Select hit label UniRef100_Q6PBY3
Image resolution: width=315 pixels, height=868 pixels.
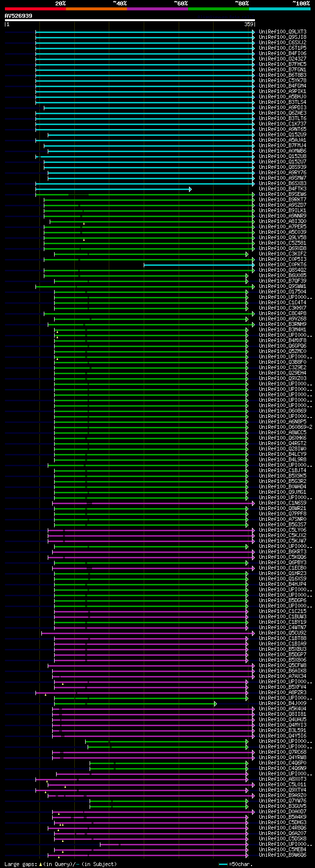283,563
